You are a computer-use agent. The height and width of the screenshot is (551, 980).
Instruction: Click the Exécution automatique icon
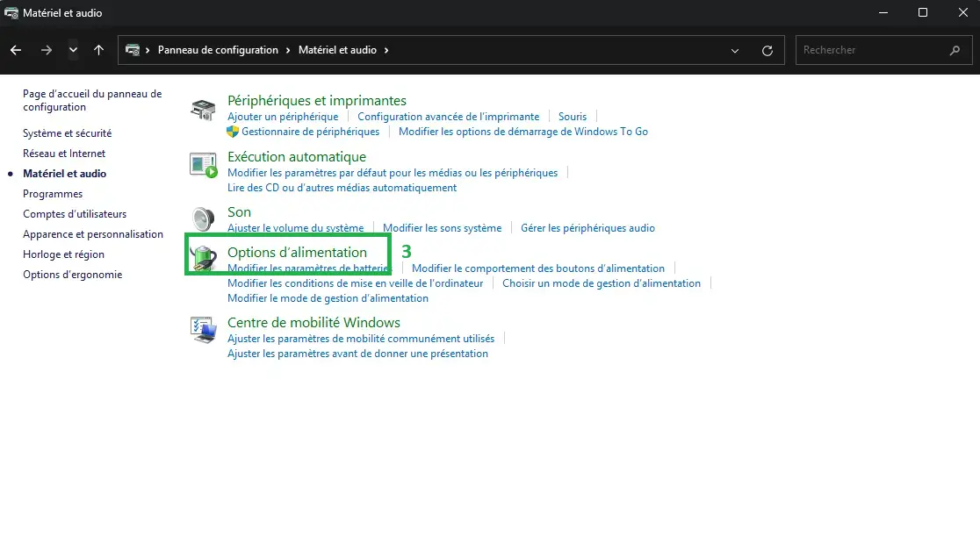[203, 165]
